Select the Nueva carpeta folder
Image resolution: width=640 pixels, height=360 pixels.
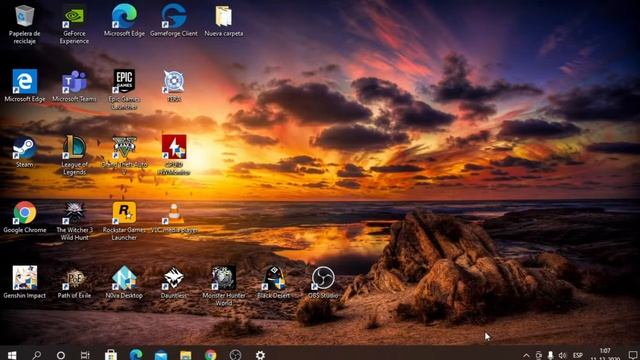pos(224,20)
